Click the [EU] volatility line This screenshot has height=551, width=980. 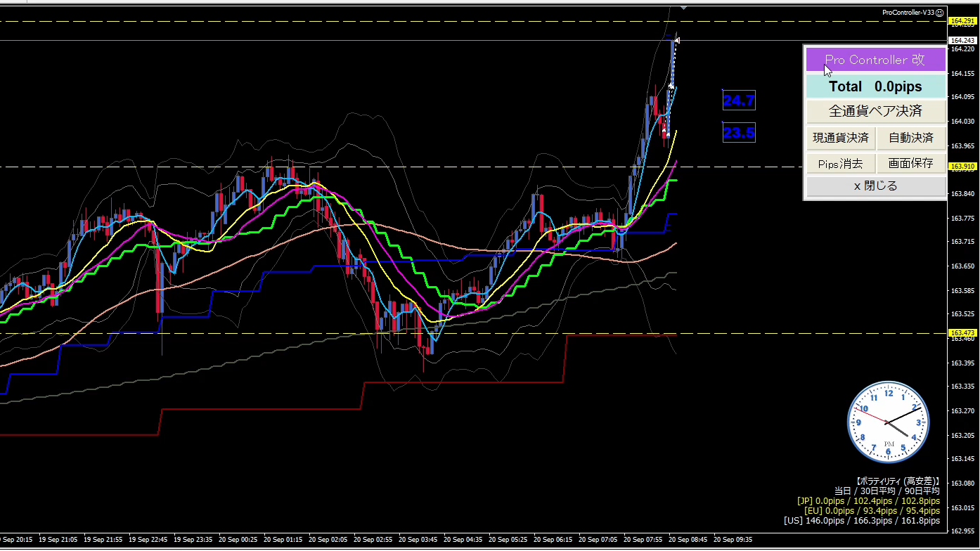872,511
